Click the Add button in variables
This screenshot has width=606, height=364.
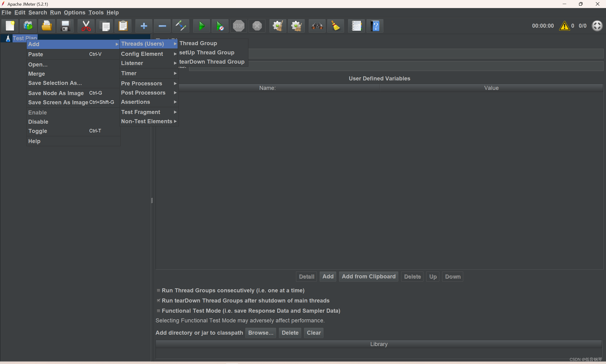click(327, 276)
